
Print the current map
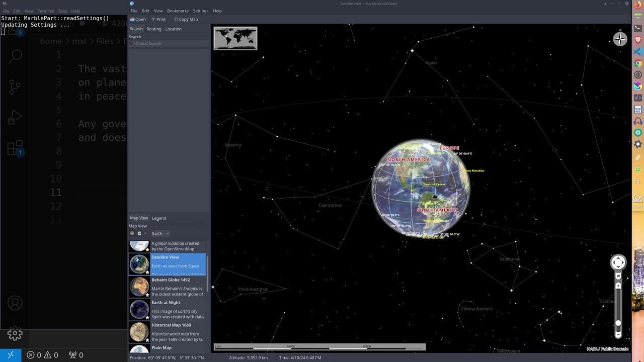pyautogui.click(x=158, y=19)
